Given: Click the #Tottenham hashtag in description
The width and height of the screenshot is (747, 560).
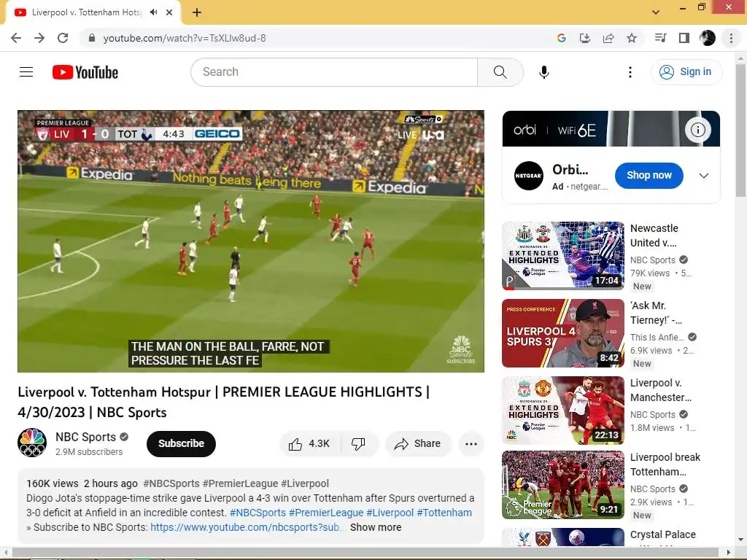Looking at the screenshot, I should click(x=444, y=513).
